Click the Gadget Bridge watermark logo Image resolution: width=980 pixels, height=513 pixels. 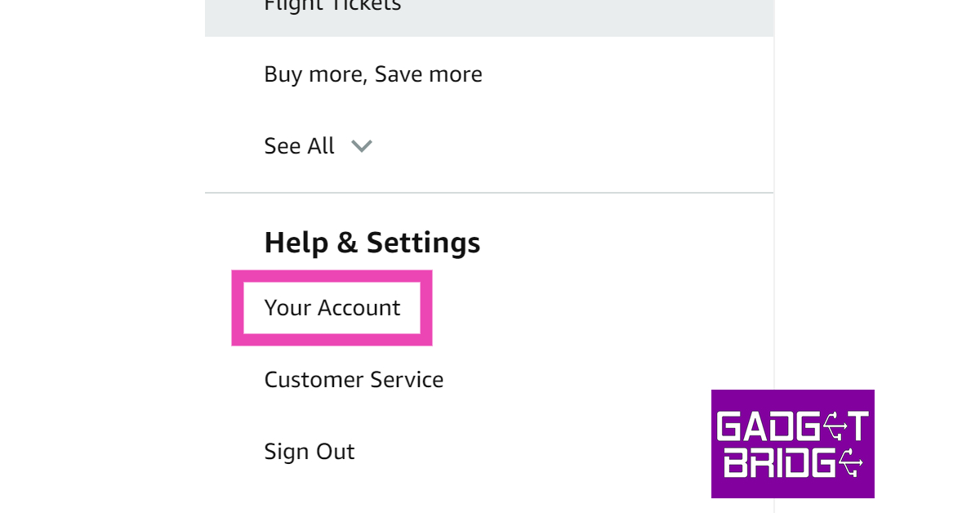pos(792,444)
